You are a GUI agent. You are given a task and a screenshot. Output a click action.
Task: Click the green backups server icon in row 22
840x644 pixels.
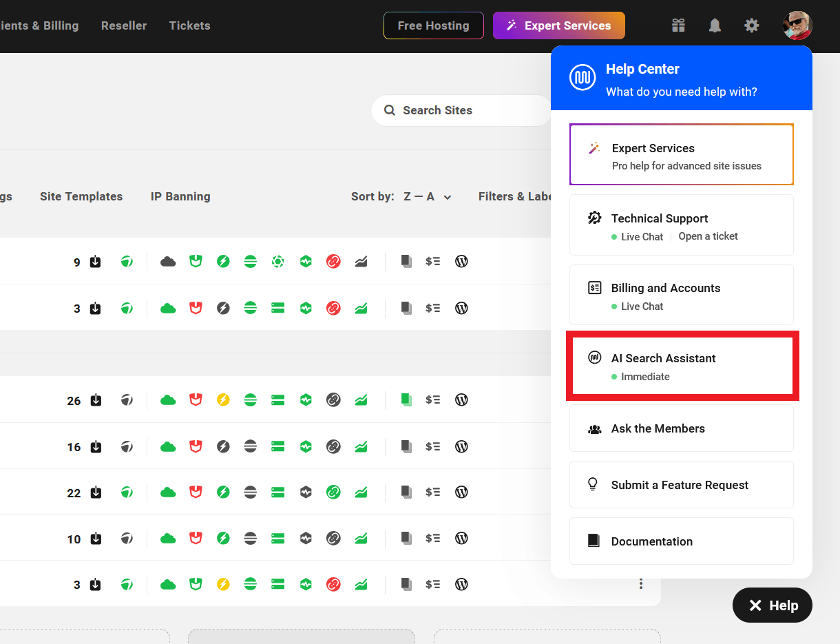tap(278, 492)
